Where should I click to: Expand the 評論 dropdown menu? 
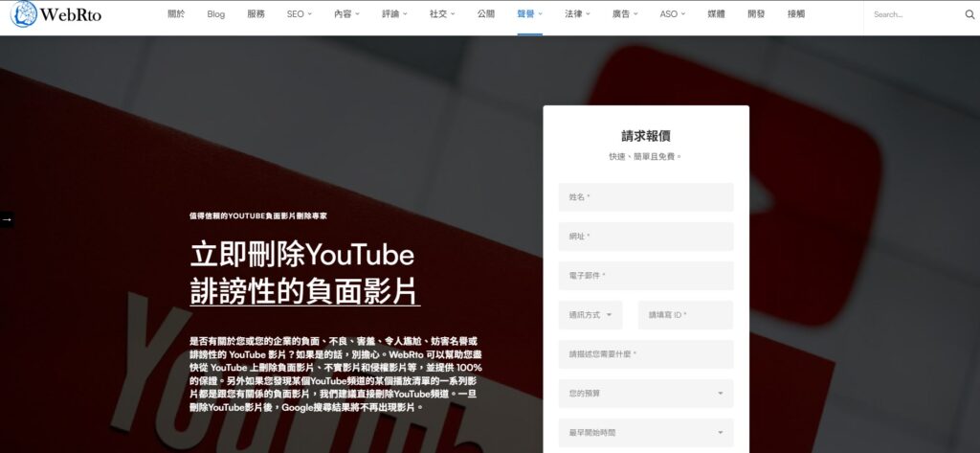click(x=394, y=13)
